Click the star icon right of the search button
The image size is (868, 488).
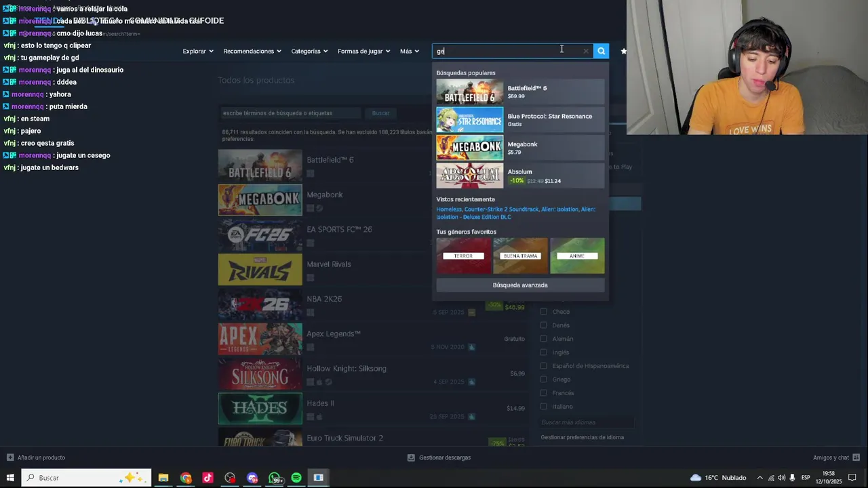[x=623, y=51]
